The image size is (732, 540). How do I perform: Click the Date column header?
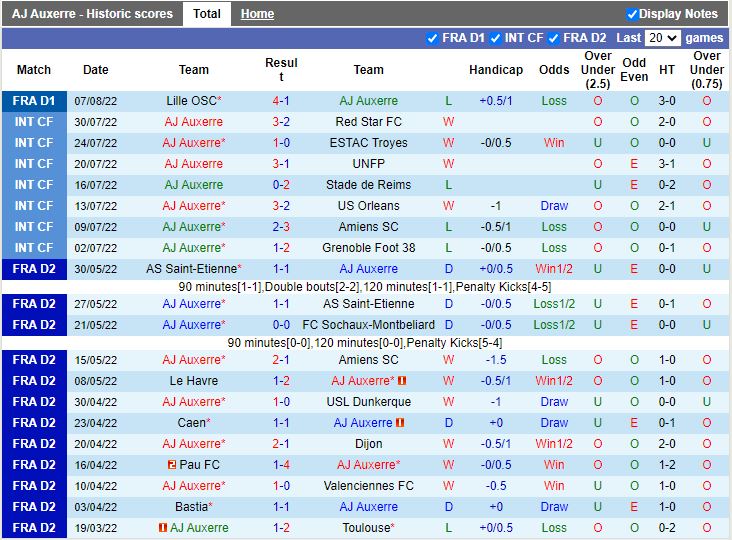[x=95, y=70]
